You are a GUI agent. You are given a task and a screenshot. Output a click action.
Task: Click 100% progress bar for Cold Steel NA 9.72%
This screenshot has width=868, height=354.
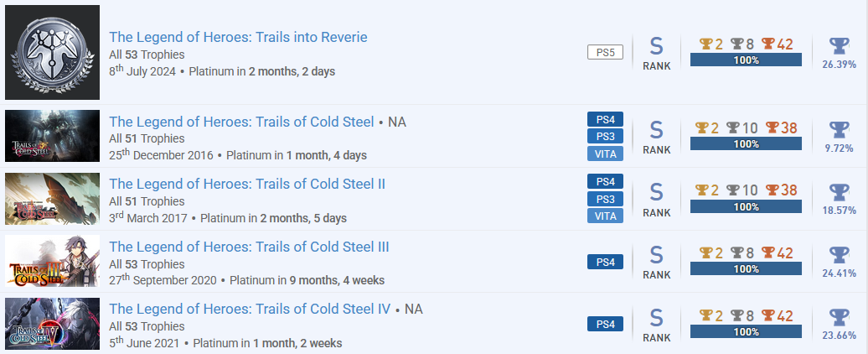[x=746, y=143]
